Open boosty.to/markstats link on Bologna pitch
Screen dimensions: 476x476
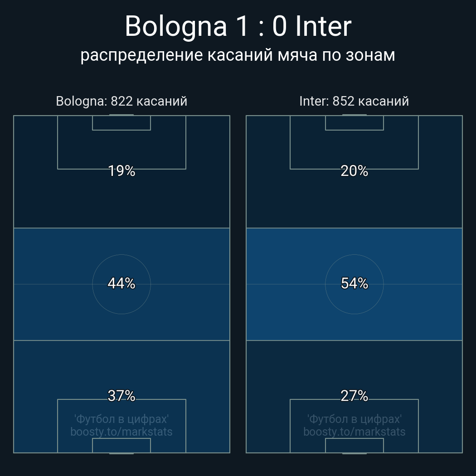(x=121, y=432)
